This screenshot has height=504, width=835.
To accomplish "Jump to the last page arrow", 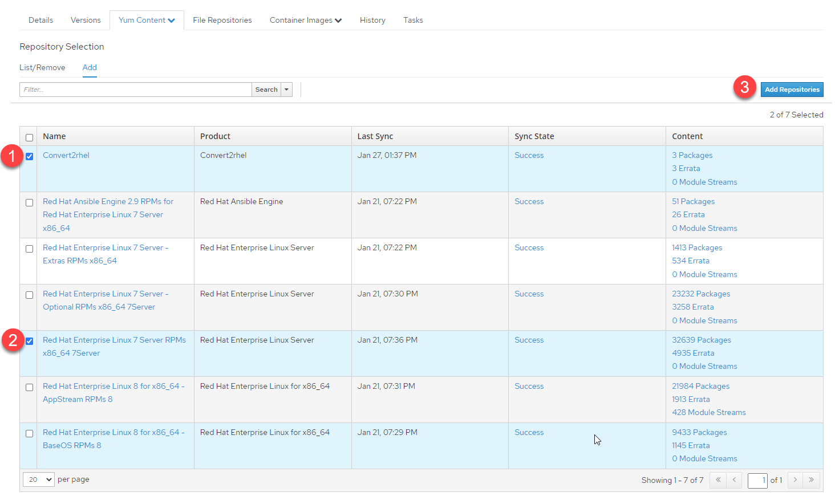I will (x=811, y=480).
